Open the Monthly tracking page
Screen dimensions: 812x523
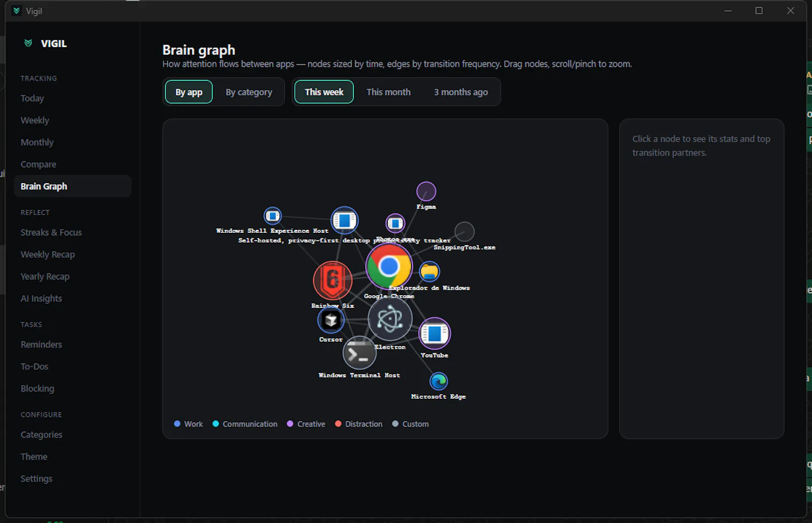[x=73, y=143]
